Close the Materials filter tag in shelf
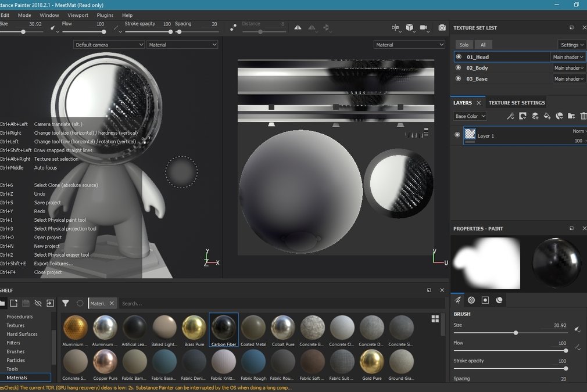The image size is (587, 392). point(111,303)
